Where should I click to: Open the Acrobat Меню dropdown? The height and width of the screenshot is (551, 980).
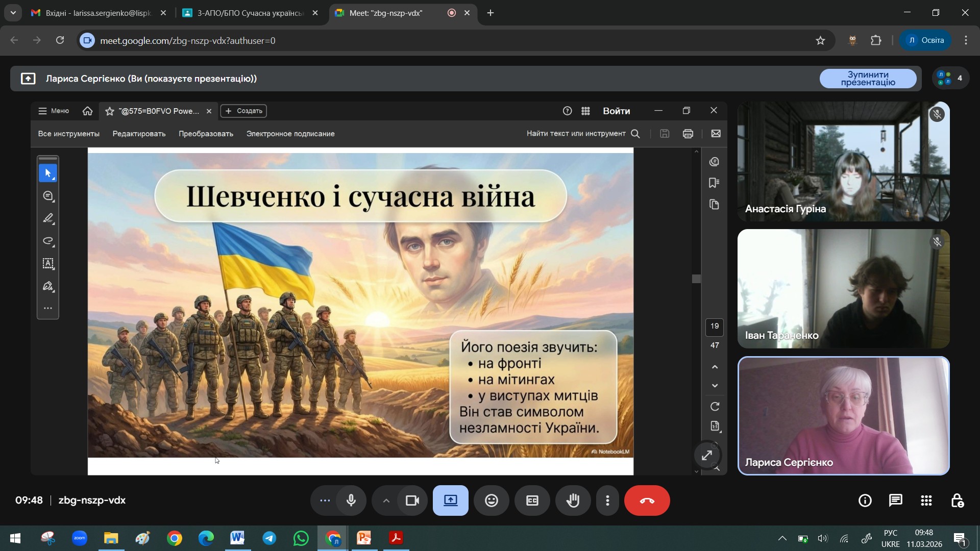[x=54, y=111]
